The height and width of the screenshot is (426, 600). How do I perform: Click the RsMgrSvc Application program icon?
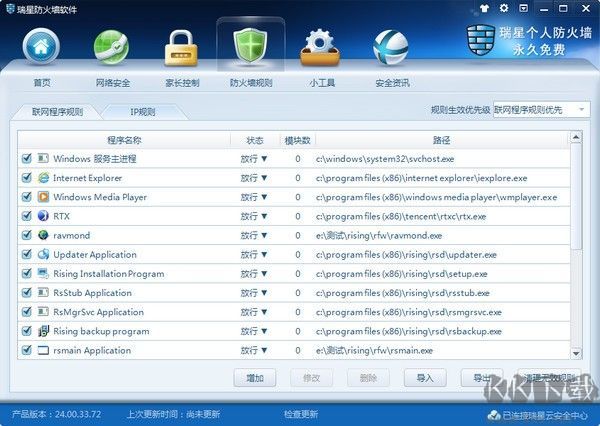[43, 312]
